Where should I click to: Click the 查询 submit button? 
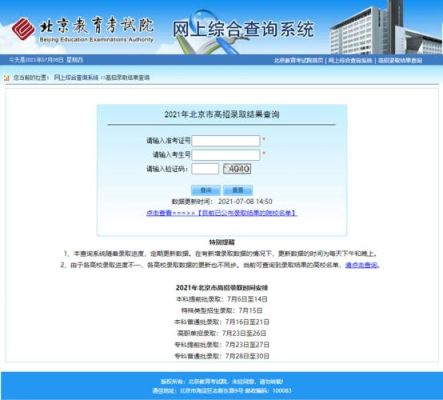pos(206,190)
